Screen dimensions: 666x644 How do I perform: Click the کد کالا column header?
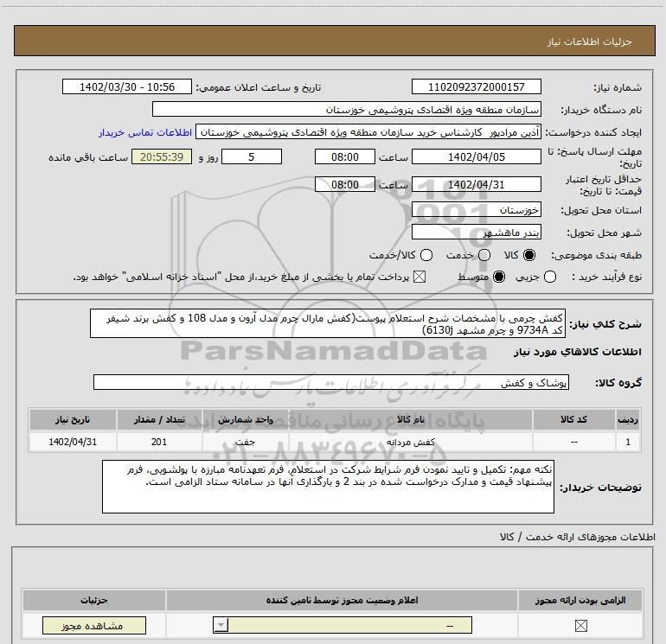[573, 419]
